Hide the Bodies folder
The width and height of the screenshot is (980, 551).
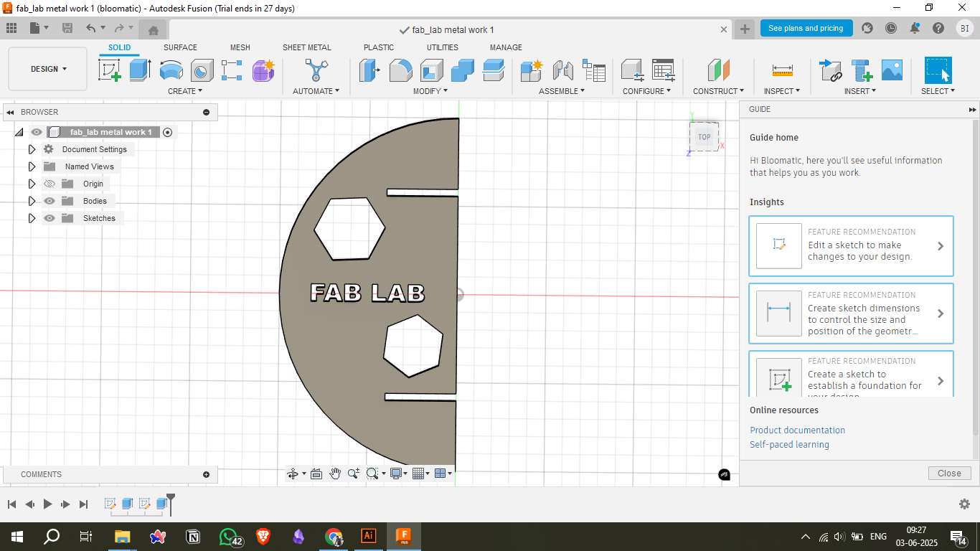(50, 201)
